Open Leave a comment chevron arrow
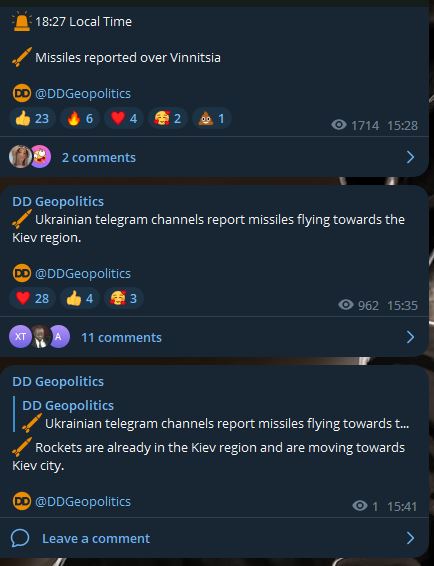 coord(410,538)
